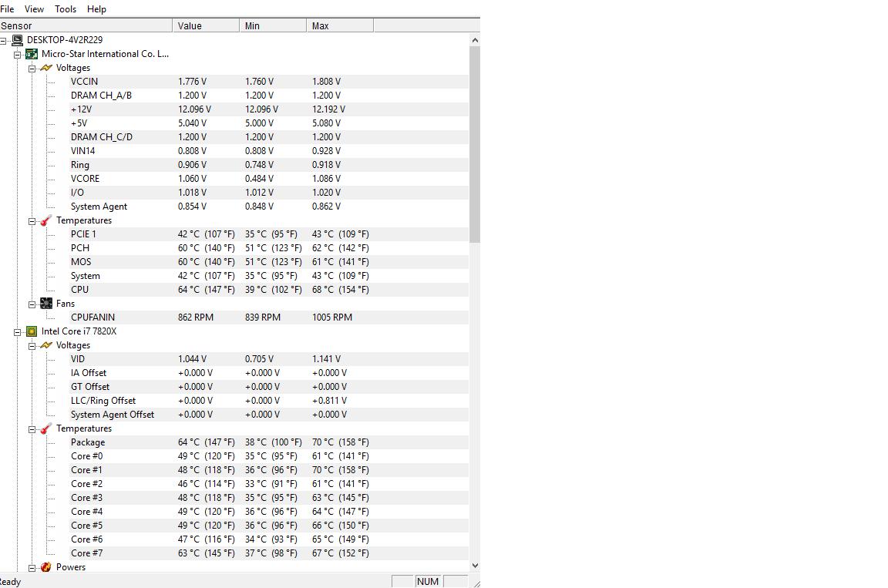
Task: Select the Core #2 temperature row
Action: [x=269, y=484]
